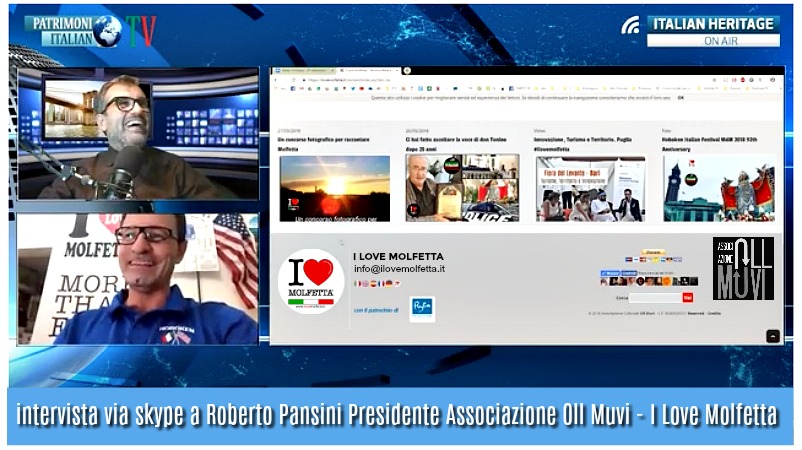The width and height of the screenshot is (802, 450).
Task: Click the yellow PayPal Donate button
Action: coord(653,252)
